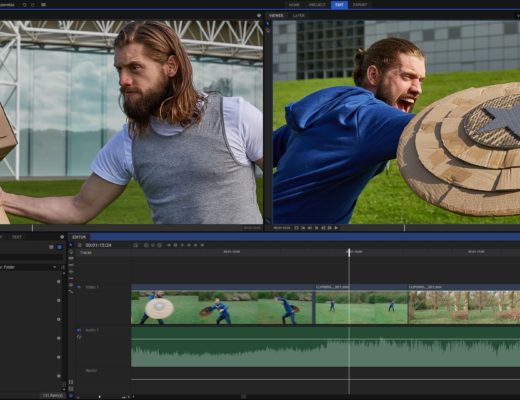Click the first circular icon in the editor toolbar
This screenshot has width=520, height=400.
point(146,245)
